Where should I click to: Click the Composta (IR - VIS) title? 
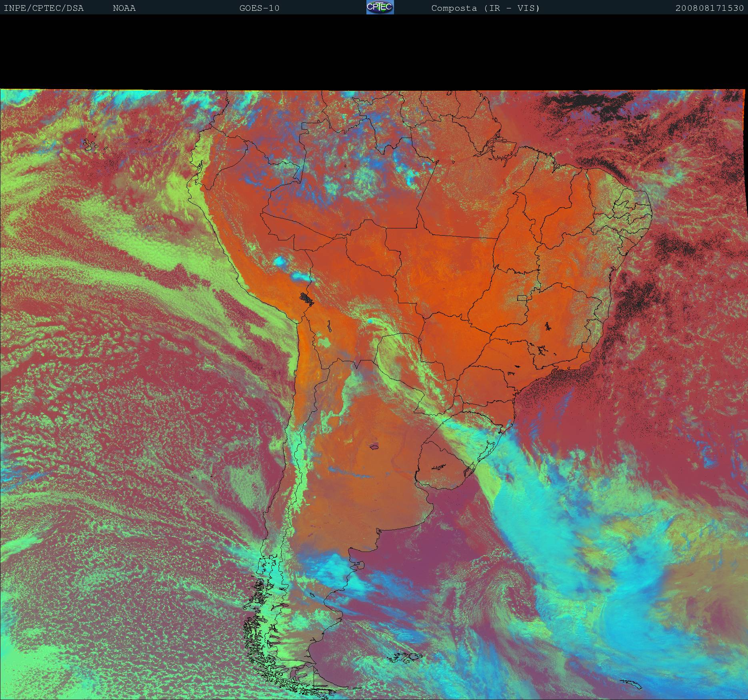(485, 8)
